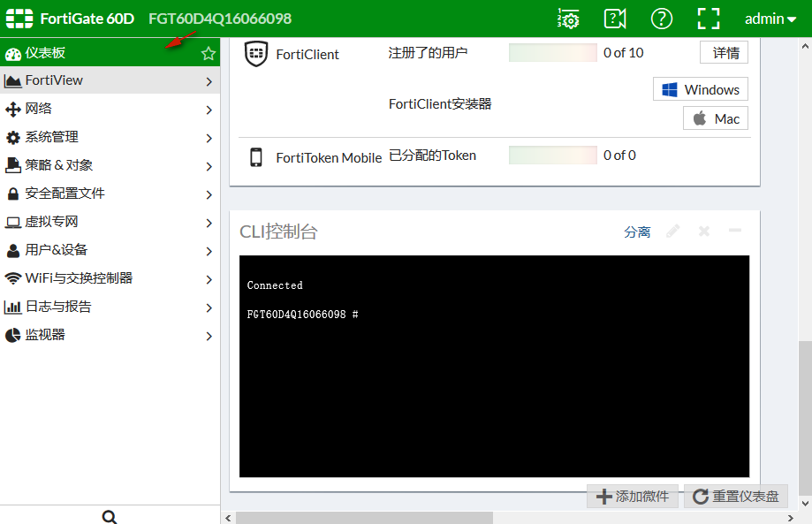This screenshot has height=524, width=812.
Task: Click inside the CLI terminal prompt
Action: 494,366
